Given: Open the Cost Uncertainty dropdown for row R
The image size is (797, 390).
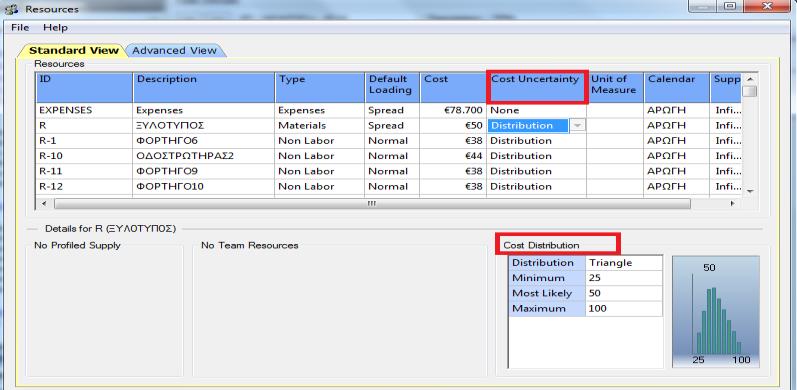Looking at the screenshot, I should pos(577,126).
